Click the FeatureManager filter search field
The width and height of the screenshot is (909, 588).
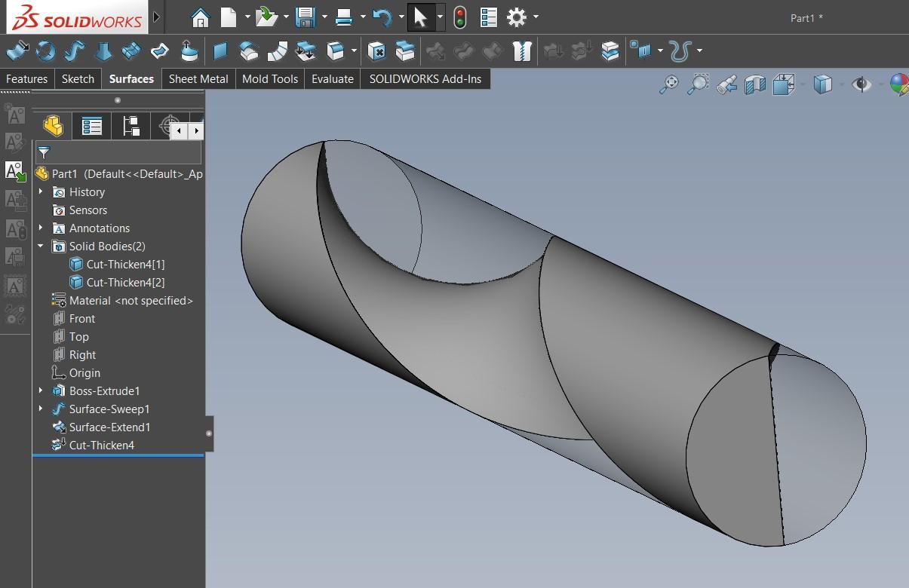[117, 152]
